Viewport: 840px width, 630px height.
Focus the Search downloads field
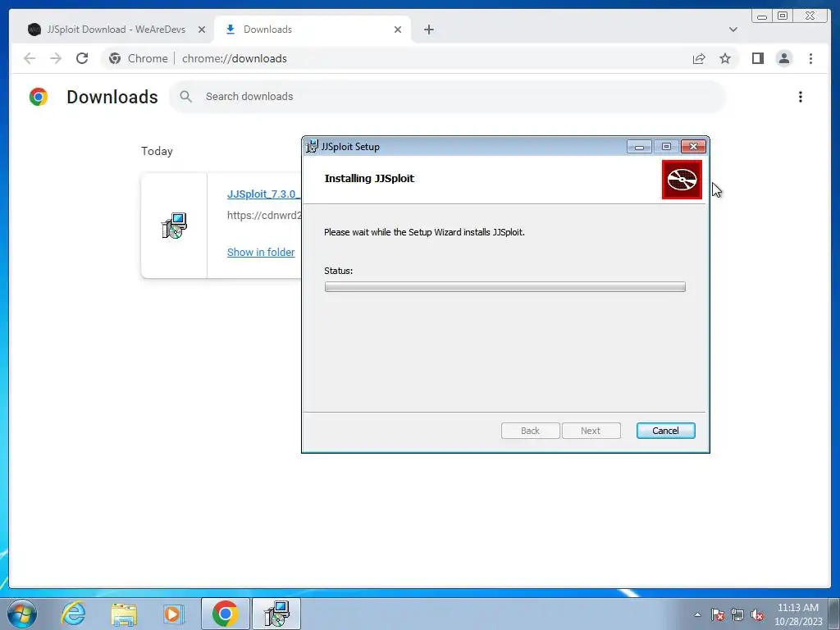tap(447, 97)
